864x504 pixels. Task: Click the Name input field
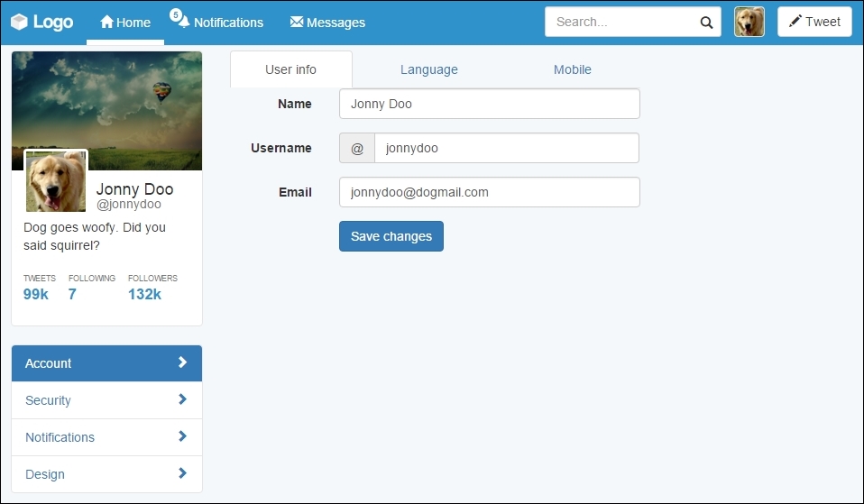490,104
